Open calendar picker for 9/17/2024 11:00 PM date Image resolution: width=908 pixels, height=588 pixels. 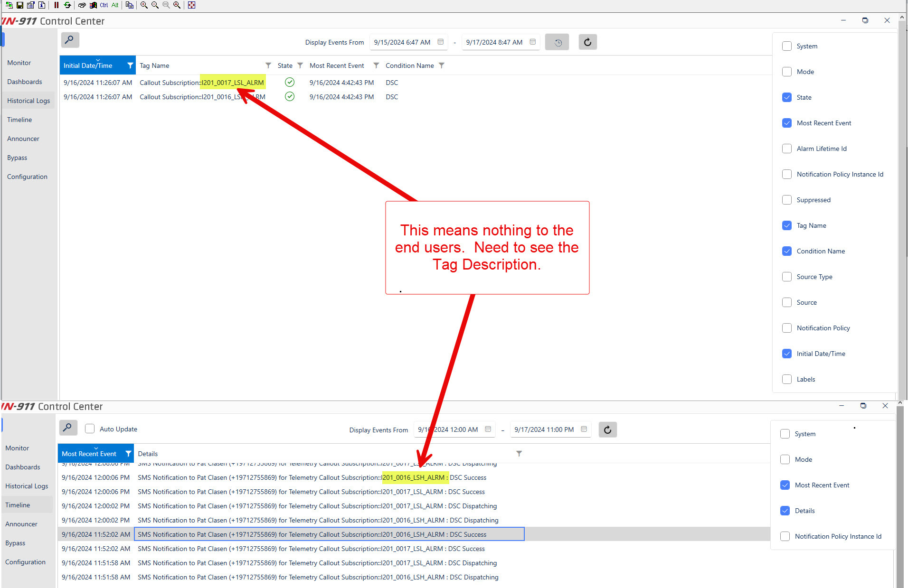(x=584, y=429)
